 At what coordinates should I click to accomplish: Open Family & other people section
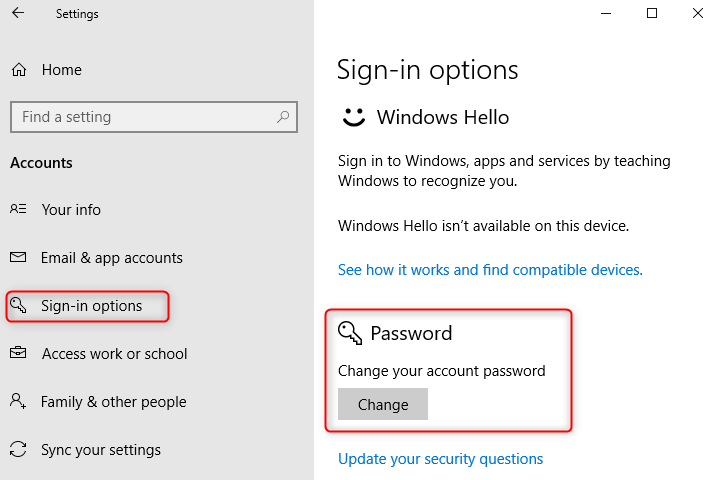click(x=113, y=402)
